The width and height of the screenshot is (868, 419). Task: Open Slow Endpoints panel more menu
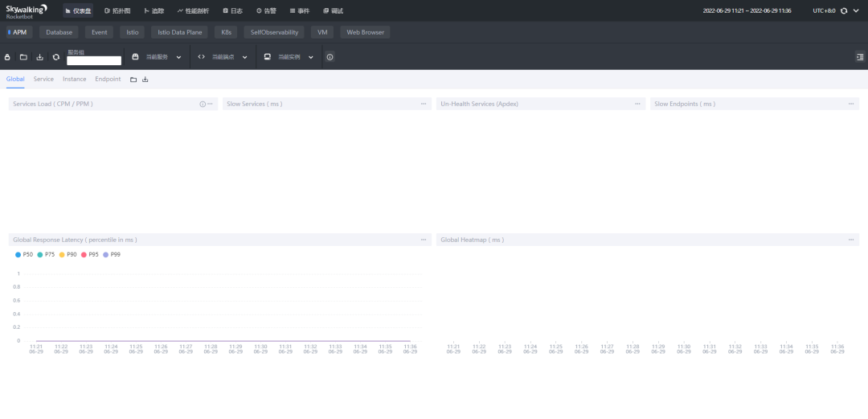(851, 105)
